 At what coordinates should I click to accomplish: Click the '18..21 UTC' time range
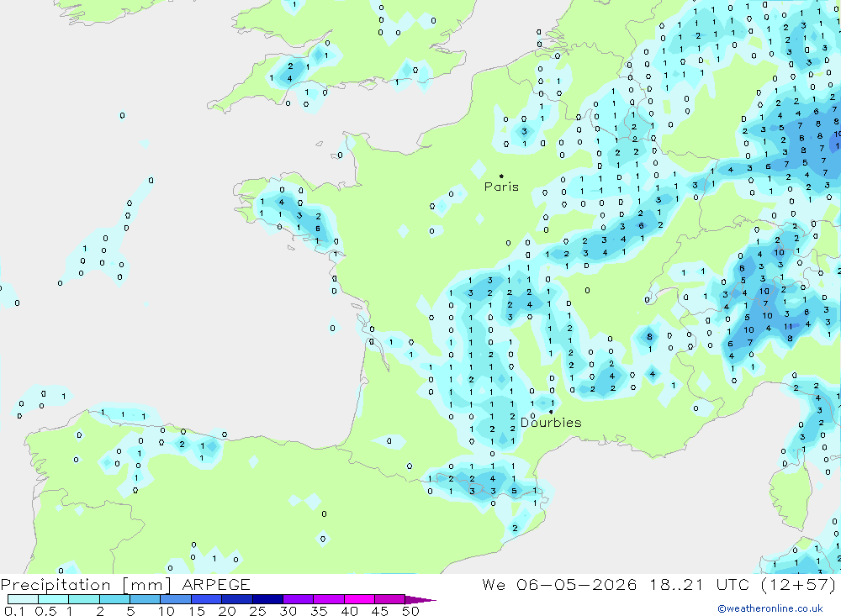[699, 584]
